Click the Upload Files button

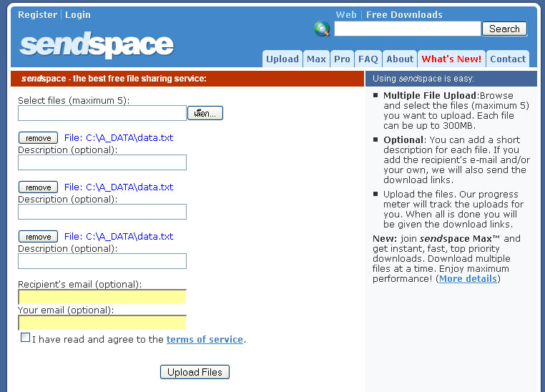(195, 372)
